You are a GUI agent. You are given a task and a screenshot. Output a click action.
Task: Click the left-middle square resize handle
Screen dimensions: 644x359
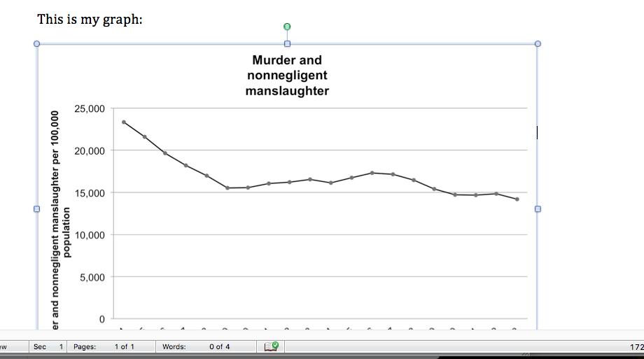click(37, 209)
